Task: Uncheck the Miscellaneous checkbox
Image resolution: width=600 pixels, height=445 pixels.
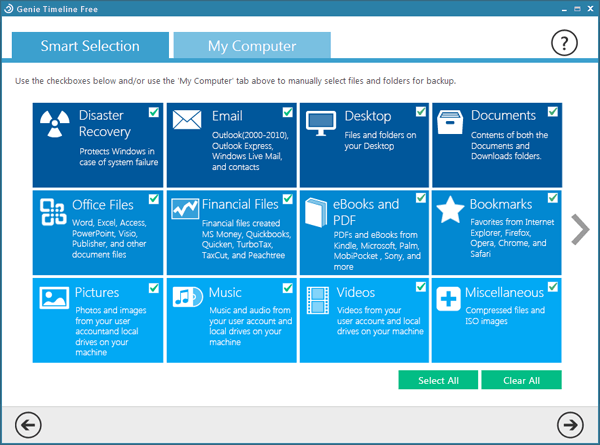Action: [x=553, y=288]
